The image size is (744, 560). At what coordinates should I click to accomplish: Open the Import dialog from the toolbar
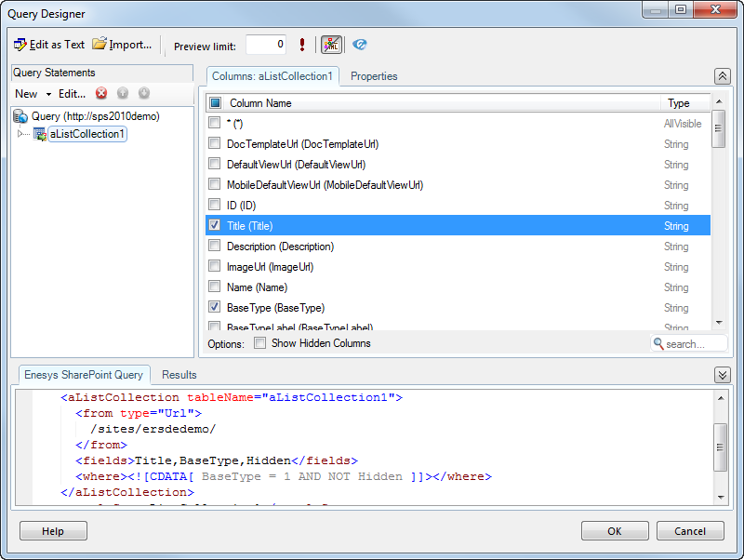click(x=122, y=45)
